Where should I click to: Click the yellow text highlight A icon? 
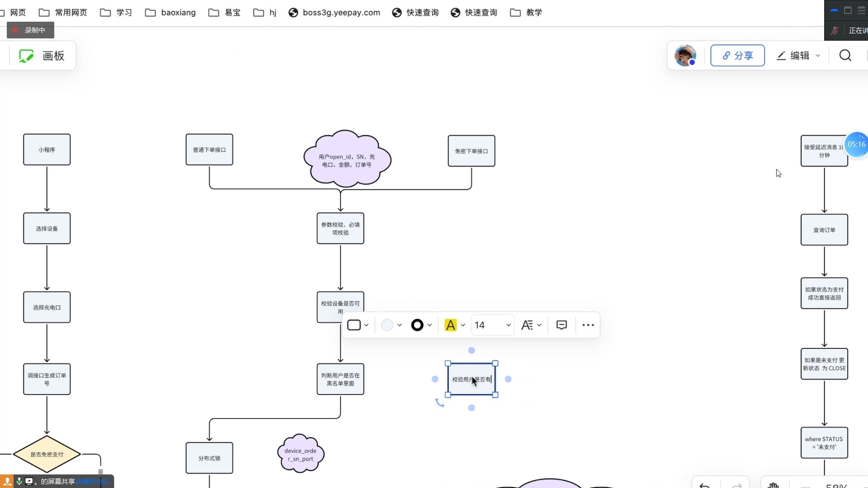pos(450,325)
